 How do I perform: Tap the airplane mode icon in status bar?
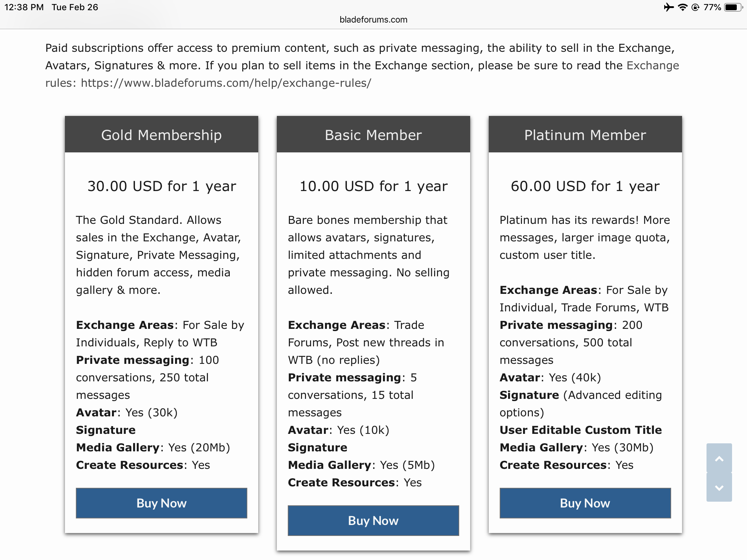pos(669,7)
